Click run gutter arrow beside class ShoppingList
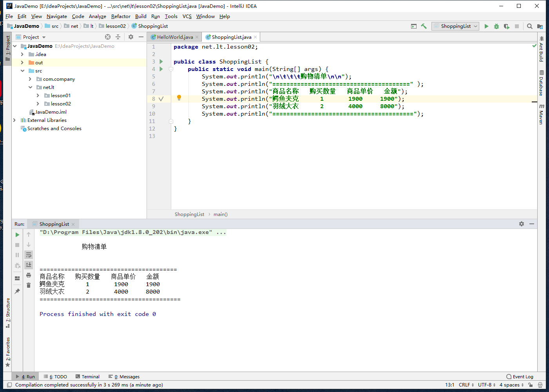Viewport: 549px width, 392px height. pyautogui.click(x=161, y=62)
